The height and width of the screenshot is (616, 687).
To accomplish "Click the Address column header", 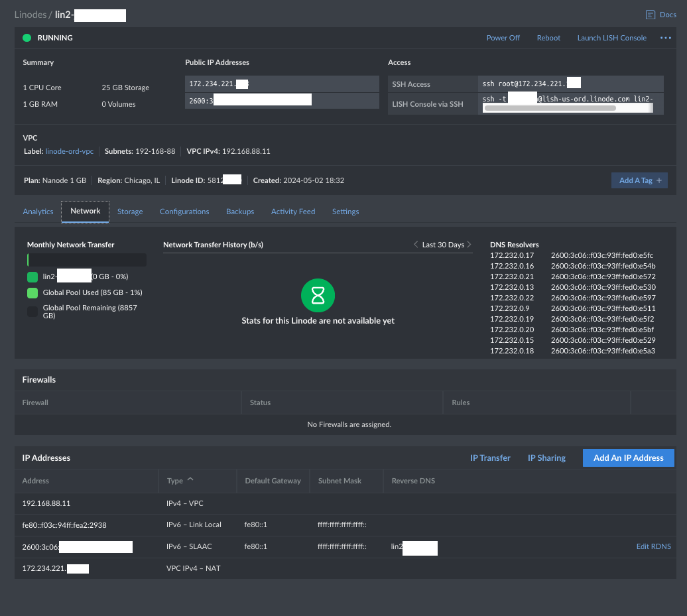I will pyautogui.click(x=36, y=481).
